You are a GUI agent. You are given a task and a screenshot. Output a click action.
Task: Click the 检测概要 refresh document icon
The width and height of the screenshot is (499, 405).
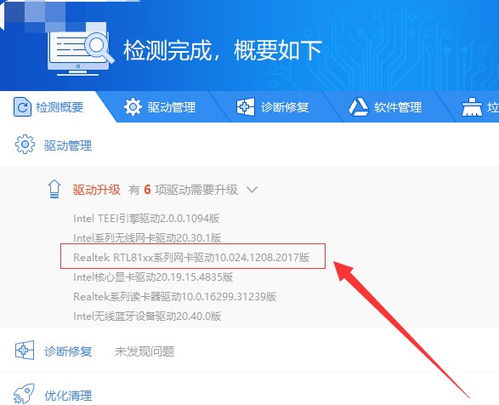tap(22, 107)
